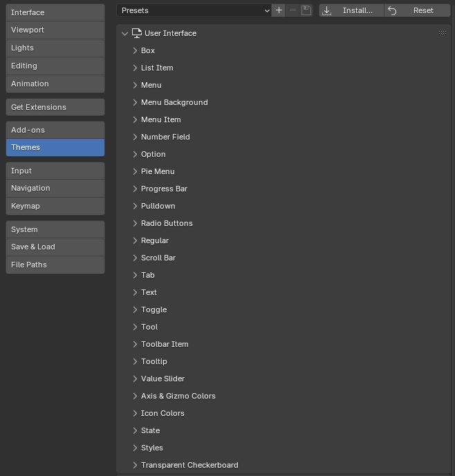Open the Viewport preferences tab
Screen dimensions: 455x476
55,30
